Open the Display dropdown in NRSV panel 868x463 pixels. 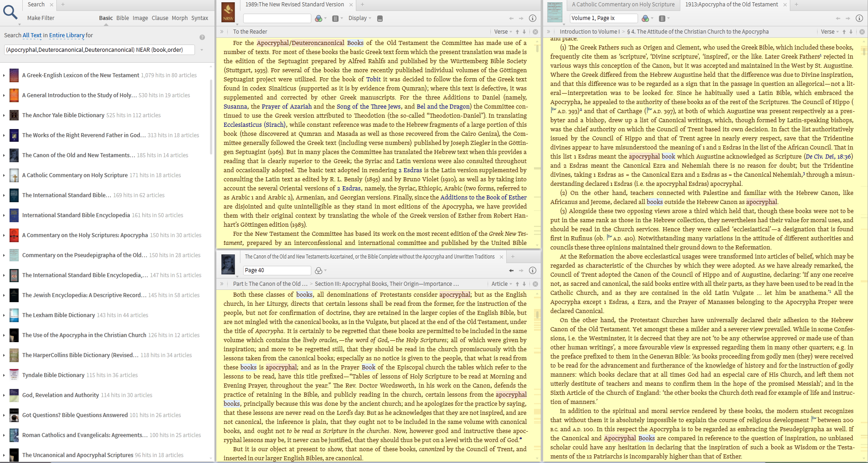point(359,18)
